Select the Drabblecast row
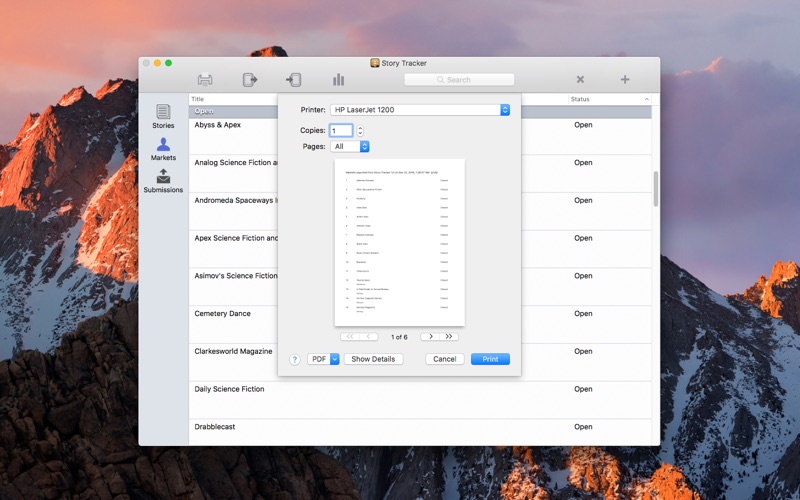Screen dimensions: 800x500 pyautogui.click(x=420, y=432)
